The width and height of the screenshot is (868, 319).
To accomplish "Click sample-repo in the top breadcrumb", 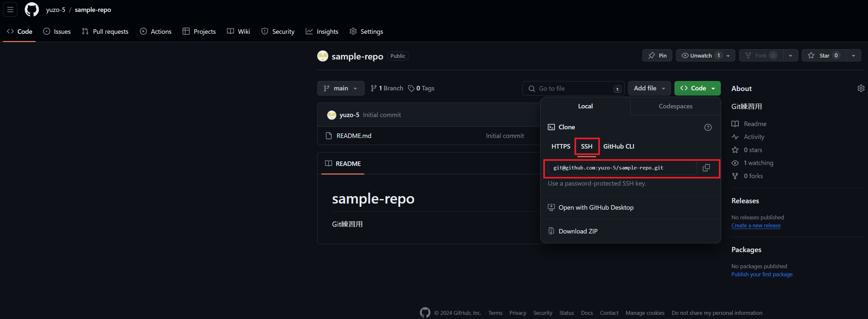I will [x=93, y=10].
